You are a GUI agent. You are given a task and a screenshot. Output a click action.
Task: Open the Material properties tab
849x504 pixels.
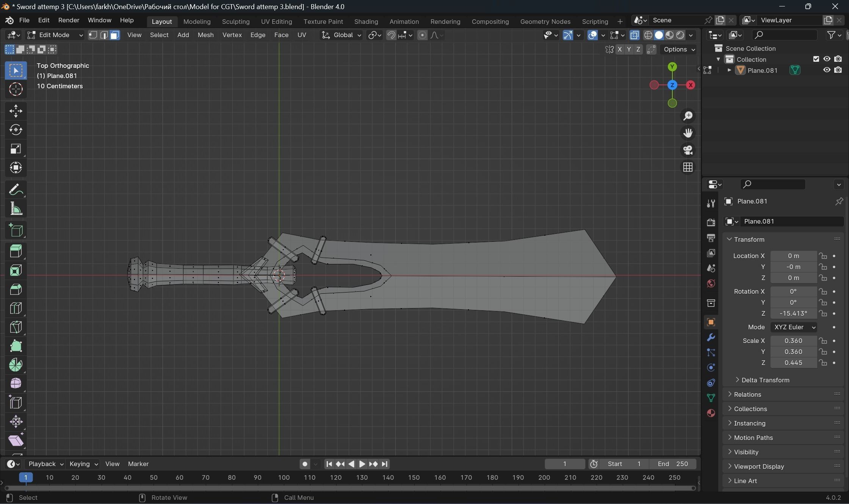(x=711, y=413)
